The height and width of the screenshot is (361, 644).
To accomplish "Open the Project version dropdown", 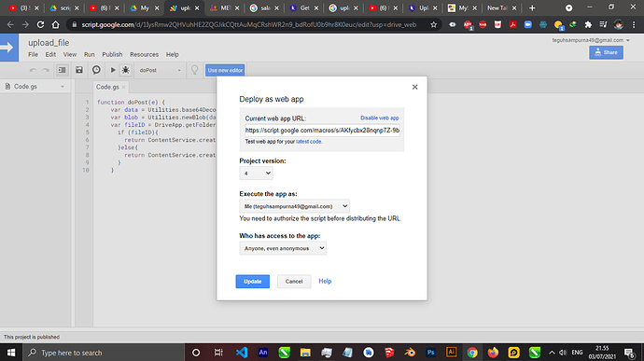I will (256, 174).
